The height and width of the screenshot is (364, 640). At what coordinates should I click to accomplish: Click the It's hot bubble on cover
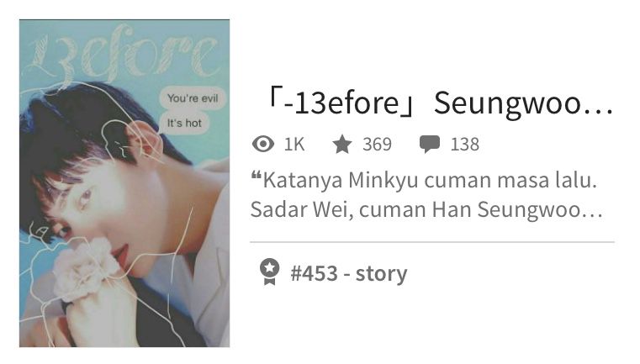[x=184, y=123]
